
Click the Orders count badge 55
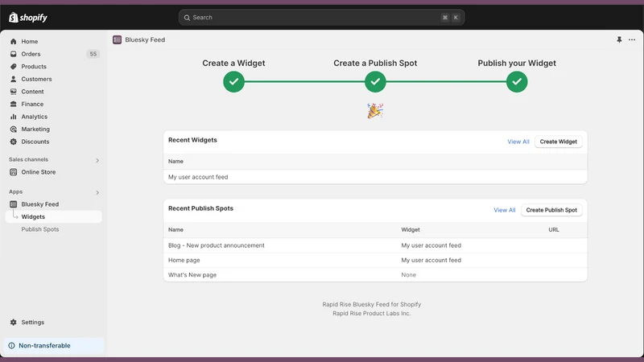(x=93, y=54)
